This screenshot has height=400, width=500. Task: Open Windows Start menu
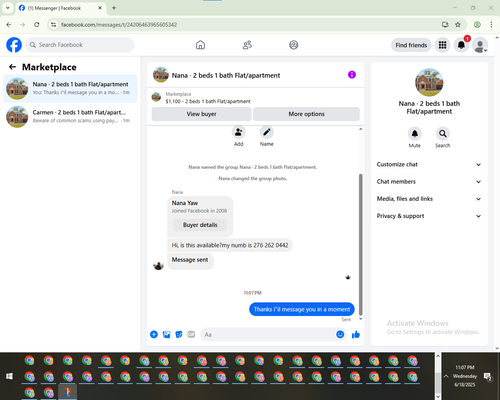pos(9,376)
